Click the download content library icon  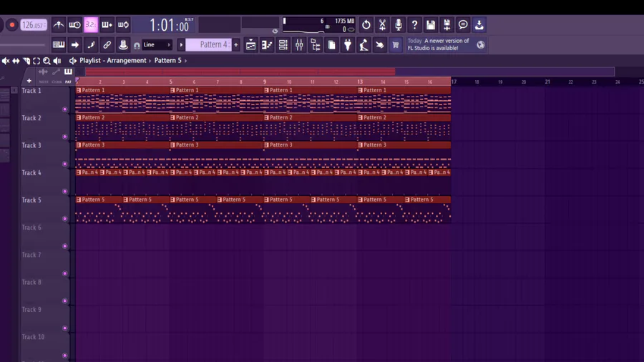coord(479,25)
